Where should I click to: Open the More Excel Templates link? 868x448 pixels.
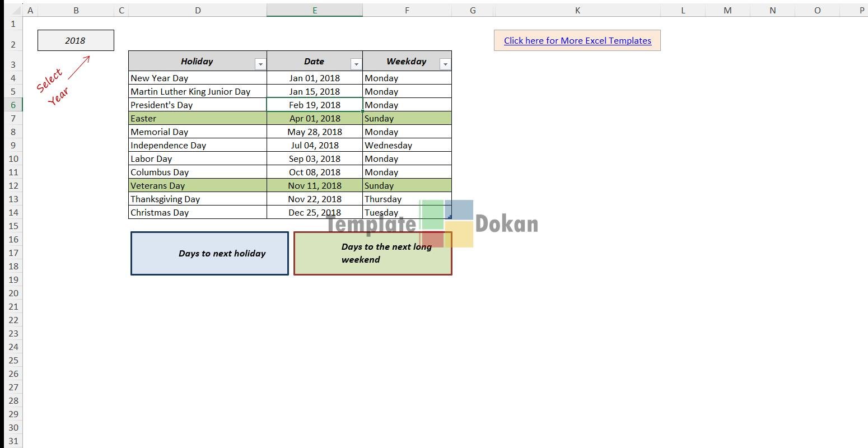pos(577,41)
